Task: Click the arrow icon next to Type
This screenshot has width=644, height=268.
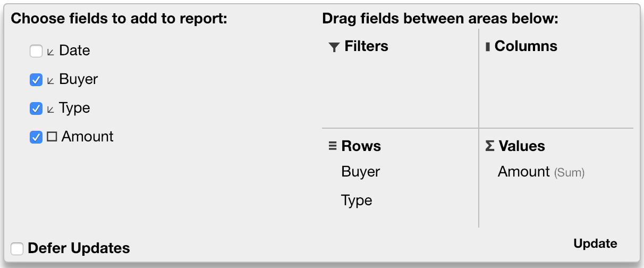Action: [x=51, y=109]
